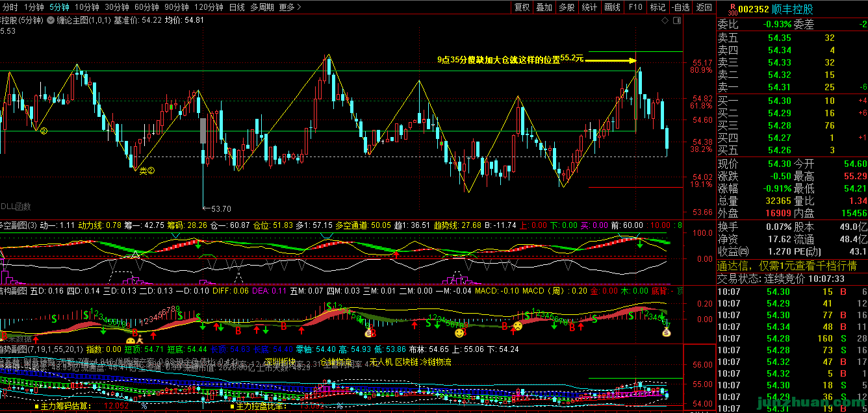Click the 涨幅 value -0.91%
868x413 pixels.
tap(776, 189)
